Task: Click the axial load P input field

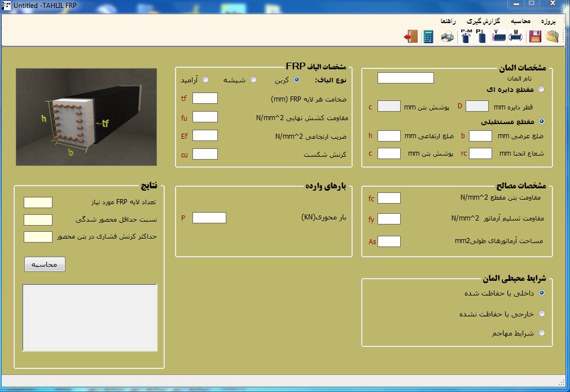Action: (209, 218)
